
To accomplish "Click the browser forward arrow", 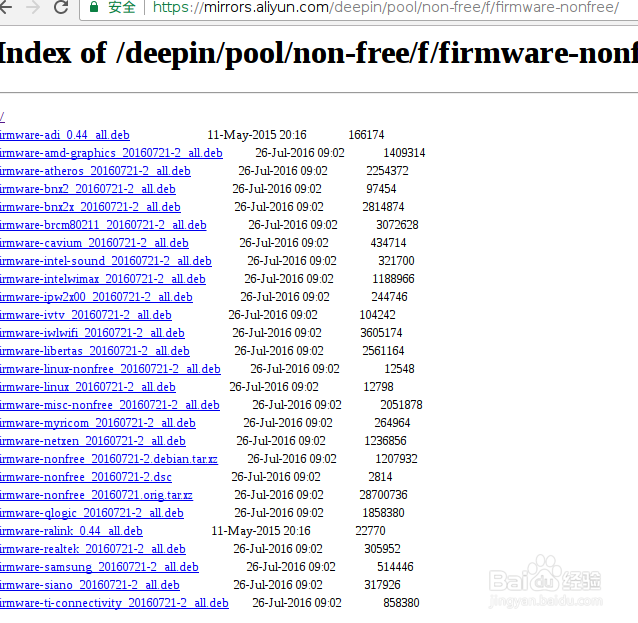I will pos(33,7).
